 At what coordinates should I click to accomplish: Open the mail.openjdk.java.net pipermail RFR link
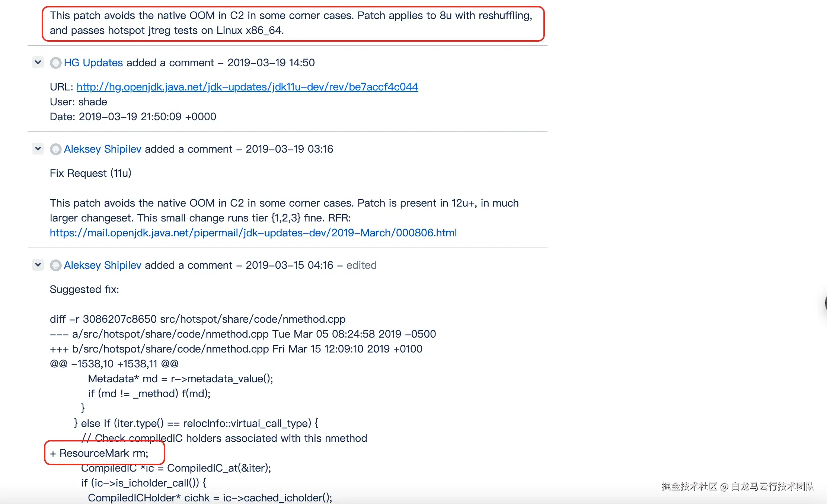click(x=253, y=233)
